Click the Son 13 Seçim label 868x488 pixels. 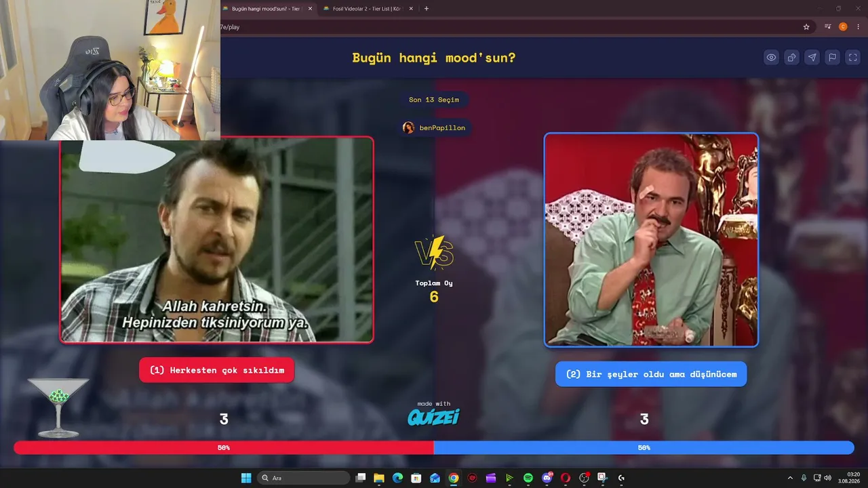tap(434, 100)
